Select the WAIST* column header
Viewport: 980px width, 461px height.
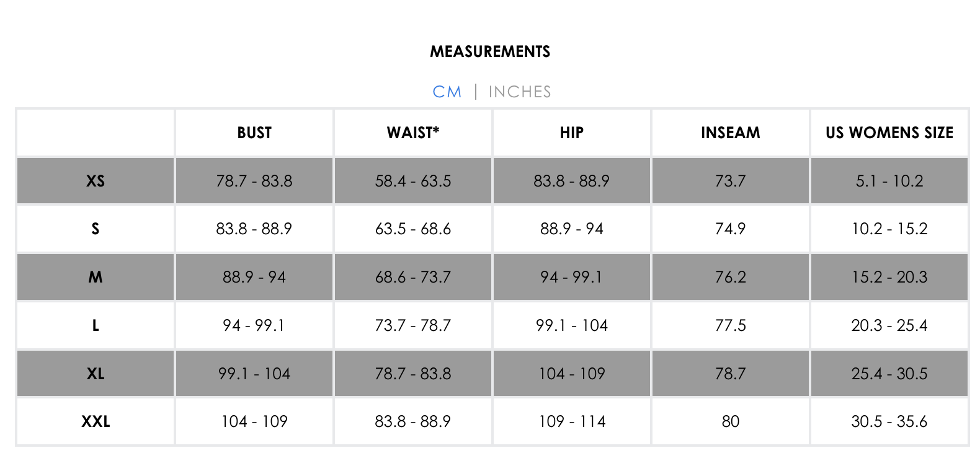click(x=413, y=133)
